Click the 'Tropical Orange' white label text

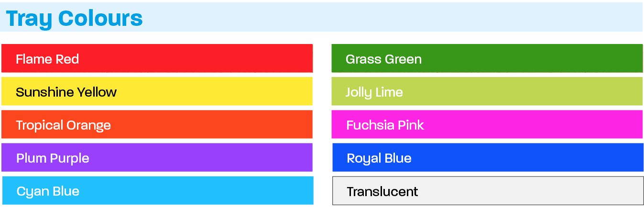[x=63, y=125]
